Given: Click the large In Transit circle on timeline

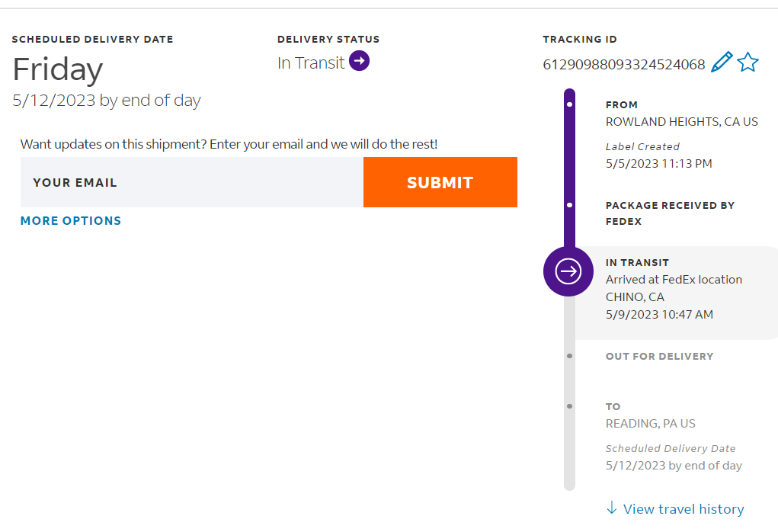Looking at the screenshot, I should pos(568,271).
